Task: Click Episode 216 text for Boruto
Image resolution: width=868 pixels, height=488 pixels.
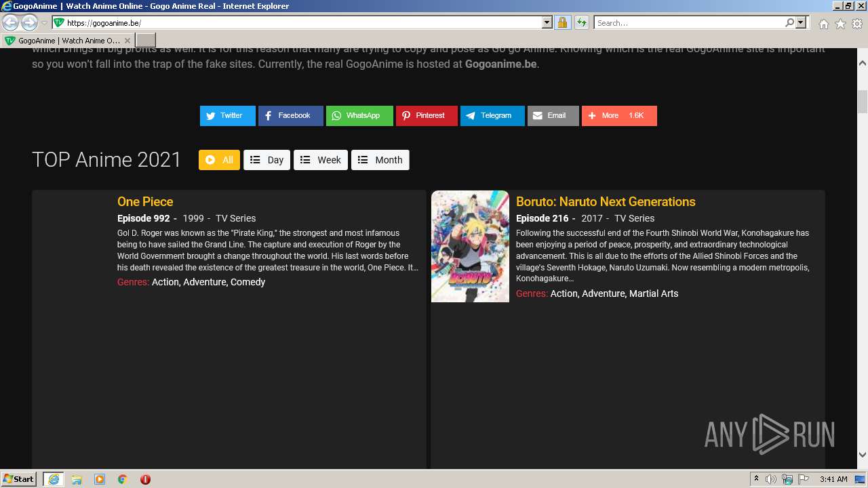Action: pyautogui.click(x=542, y=218)
